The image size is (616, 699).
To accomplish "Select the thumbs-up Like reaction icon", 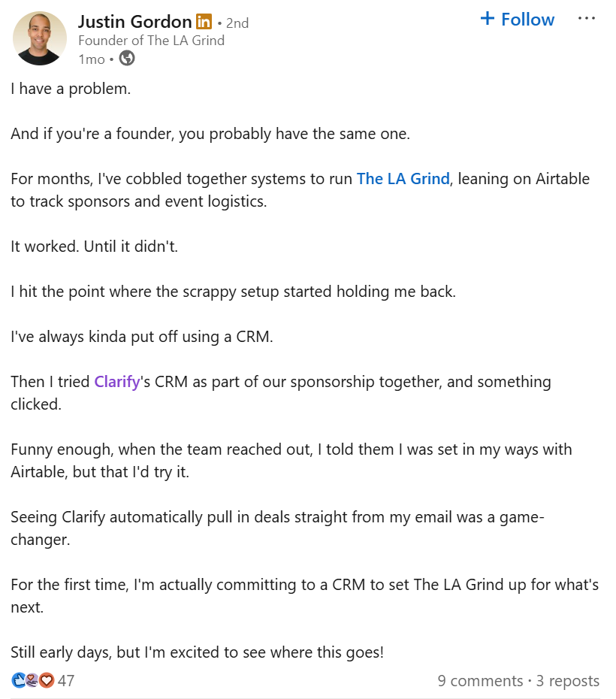I will coord(19,679).
